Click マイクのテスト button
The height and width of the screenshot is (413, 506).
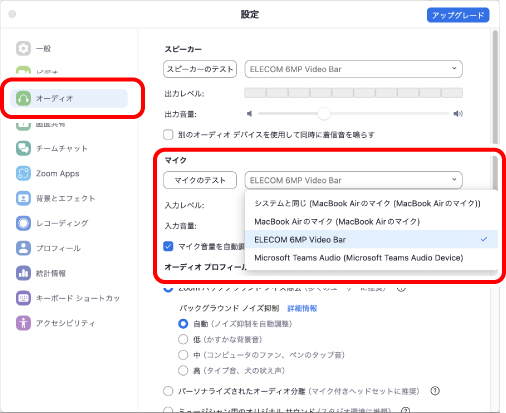click(200, 180)
